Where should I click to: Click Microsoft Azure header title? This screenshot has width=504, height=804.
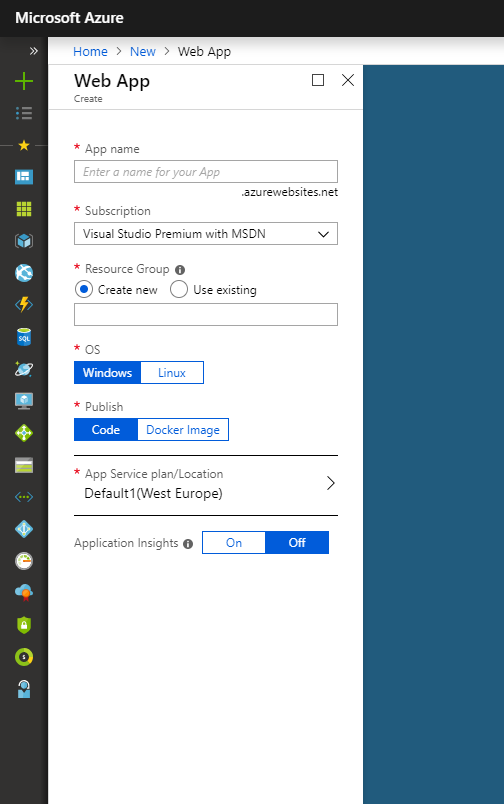click(69, 18)
